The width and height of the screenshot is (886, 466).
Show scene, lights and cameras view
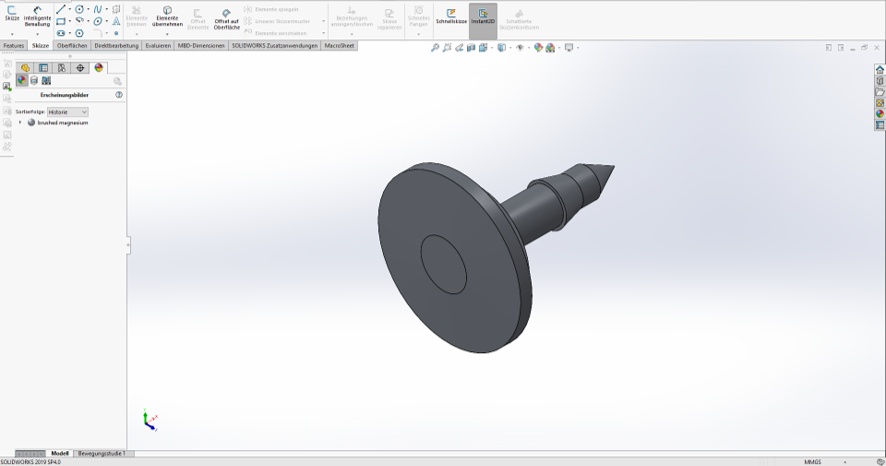(46, 81)
